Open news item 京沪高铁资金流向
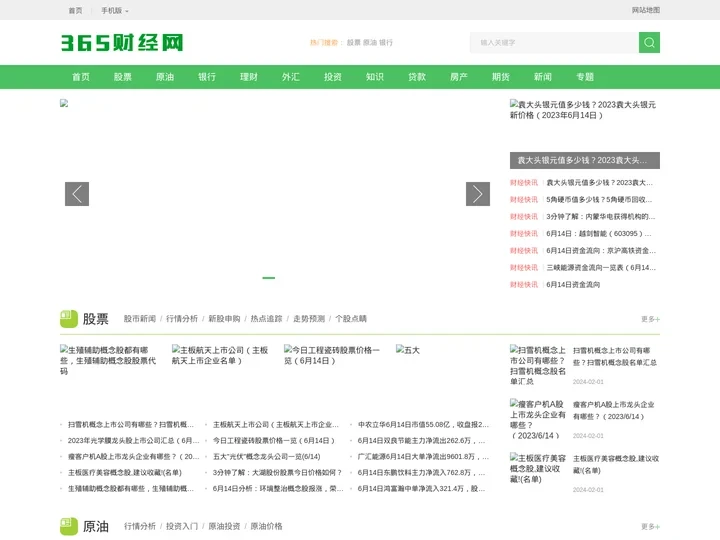Viewport: 720px width, 540px height. tap(601, 251)
